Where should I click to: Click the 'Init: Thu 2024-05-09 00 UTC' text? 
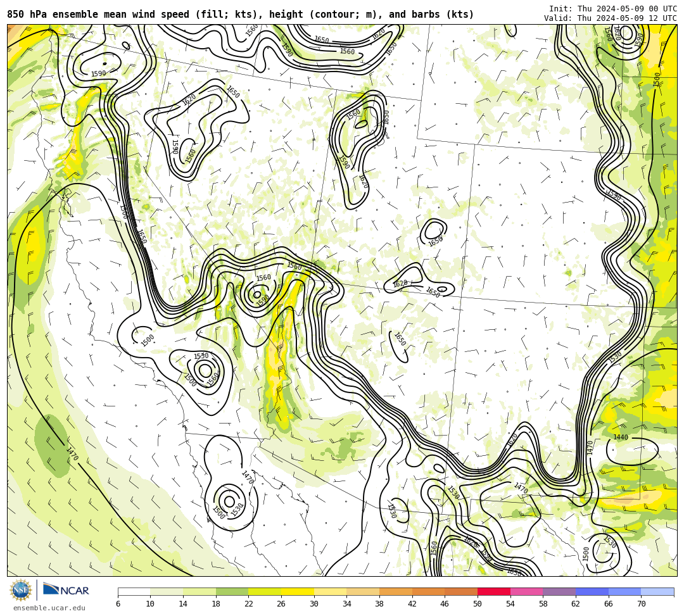pyautogui.click(x=613, y=8)
